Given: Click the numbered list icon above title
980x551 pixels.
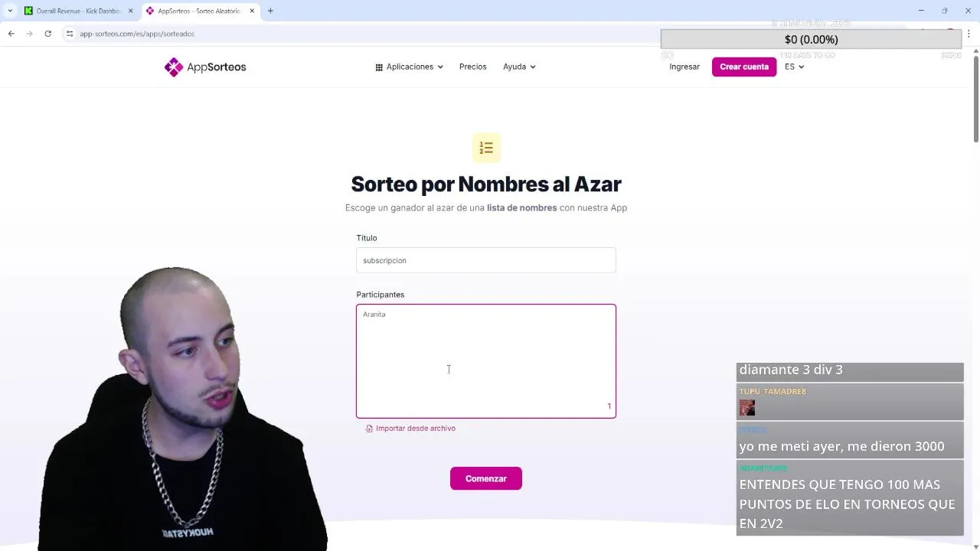Looking at the screenshot, I should 486,148.
